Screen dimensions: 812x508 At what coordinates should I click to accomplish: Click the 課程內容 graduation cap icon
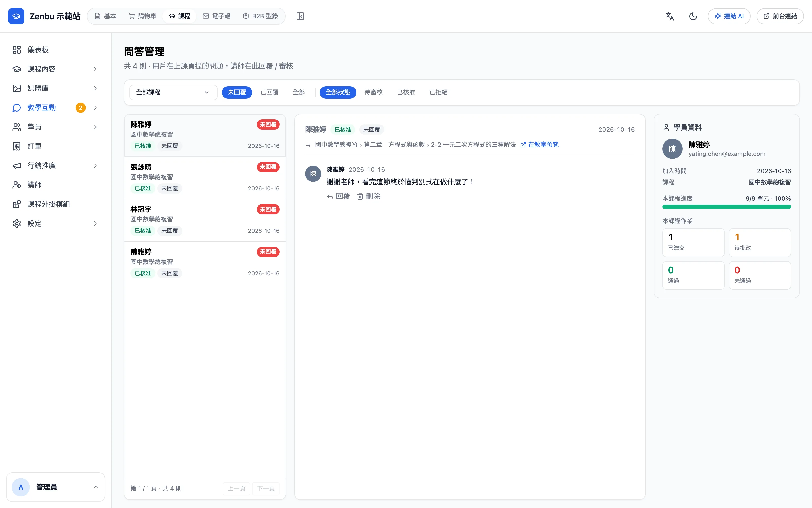pos(17,69)
